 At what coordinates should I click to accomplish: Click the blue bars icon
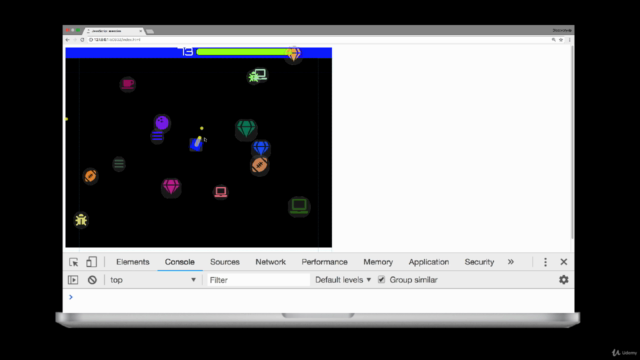[157, 137]
